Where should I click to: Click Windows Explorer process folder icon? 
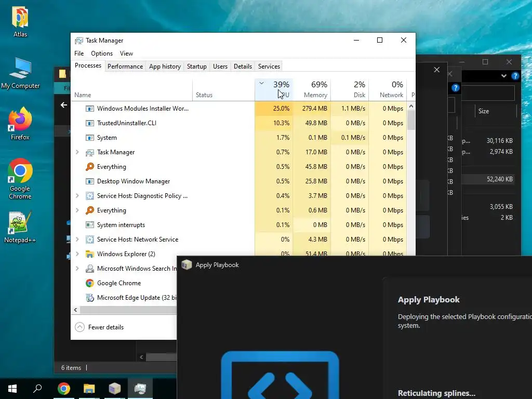tap(89, 254)
